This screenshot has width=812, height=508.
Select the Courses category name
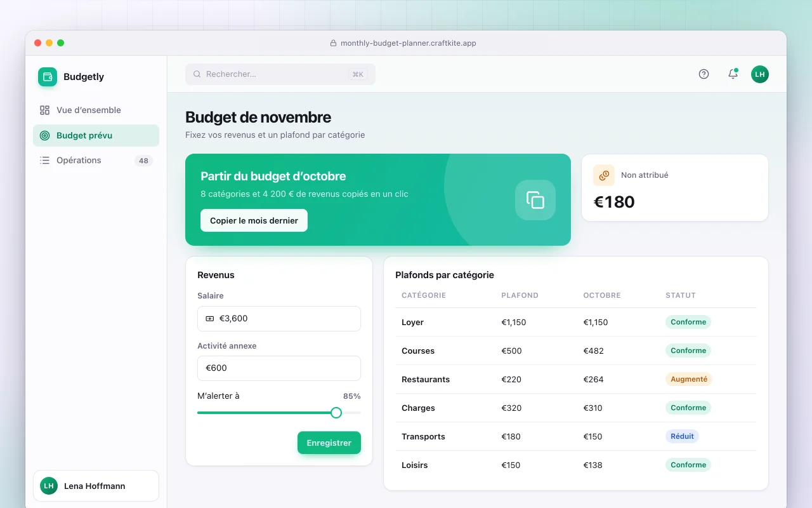pos(418,351)
